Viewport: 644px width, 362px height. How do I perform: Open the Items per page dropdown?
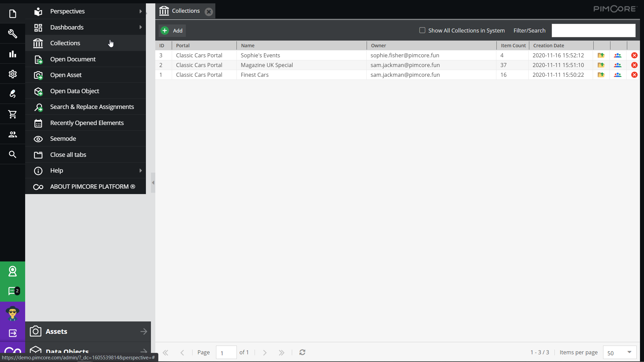click(x=629, y=352)
